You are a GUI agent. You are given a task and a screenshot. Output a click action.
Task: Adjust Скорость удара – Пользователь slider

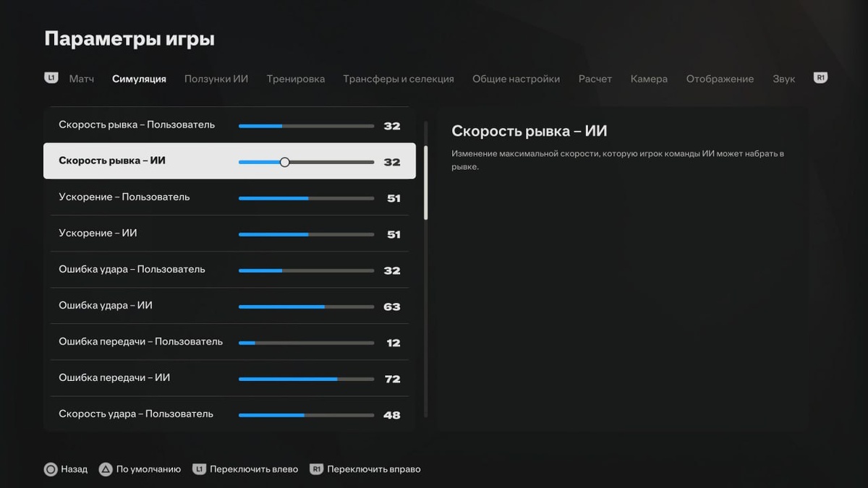(x=307, y=415)
